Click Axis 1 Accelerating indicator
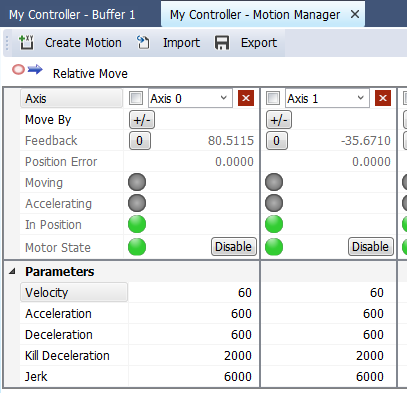 coord(274,203)
